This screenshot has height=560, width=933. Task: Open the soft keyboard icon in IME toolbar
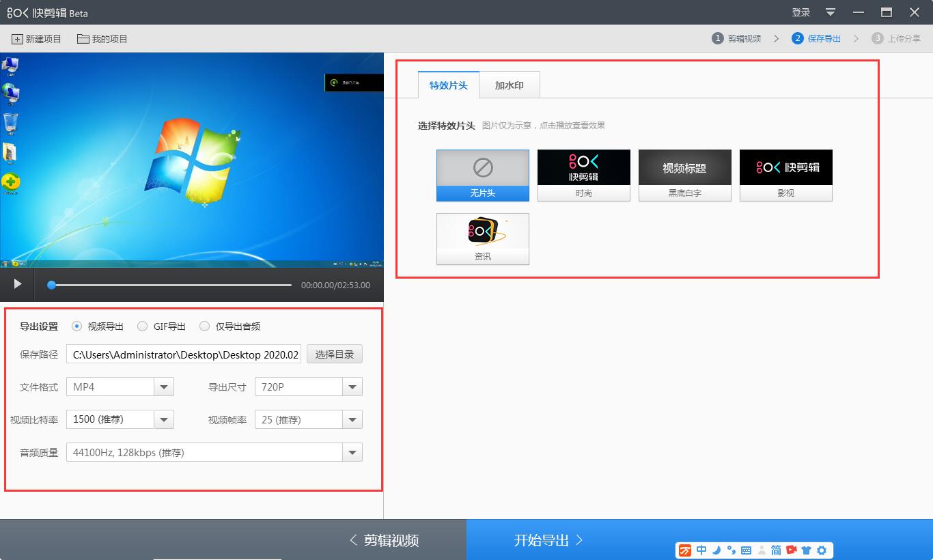746,550
